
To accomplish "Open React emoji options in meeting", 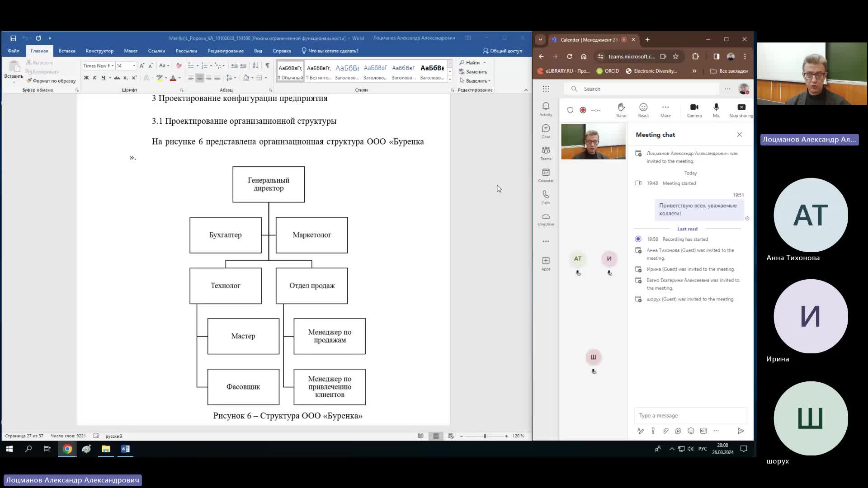I will pos(643,110).
